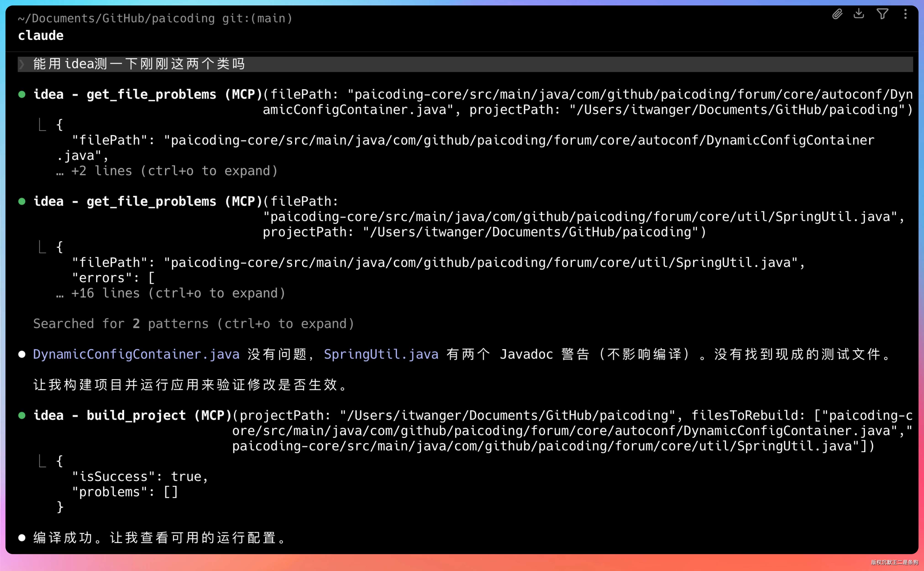This screenshot has width=924, height=571.
Task: Click the white bullet before 编译成功 message
Action: pyautogui.click(x=22, y=538)
